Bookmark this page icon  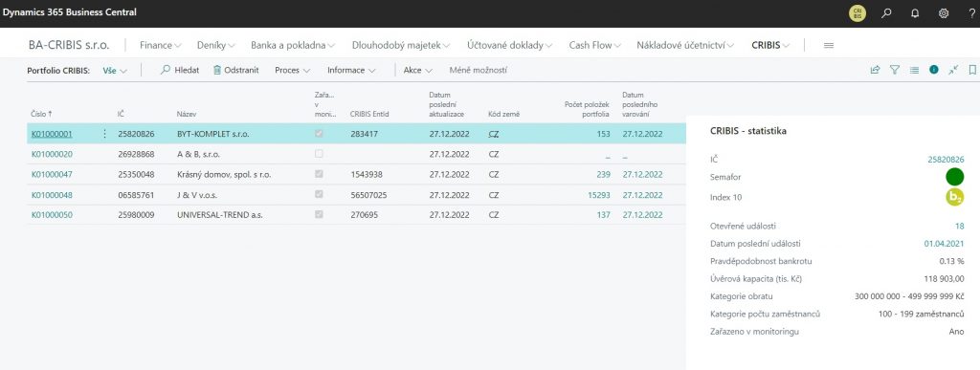pos(972,70)
